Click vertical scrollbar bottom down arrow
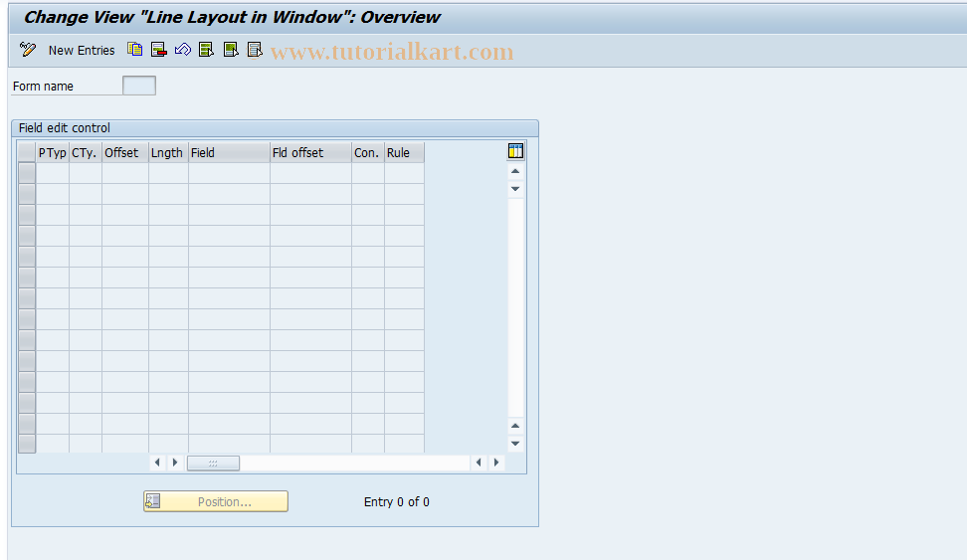Image resolution: width=967 pixels, height=560 pixels. 515,444
